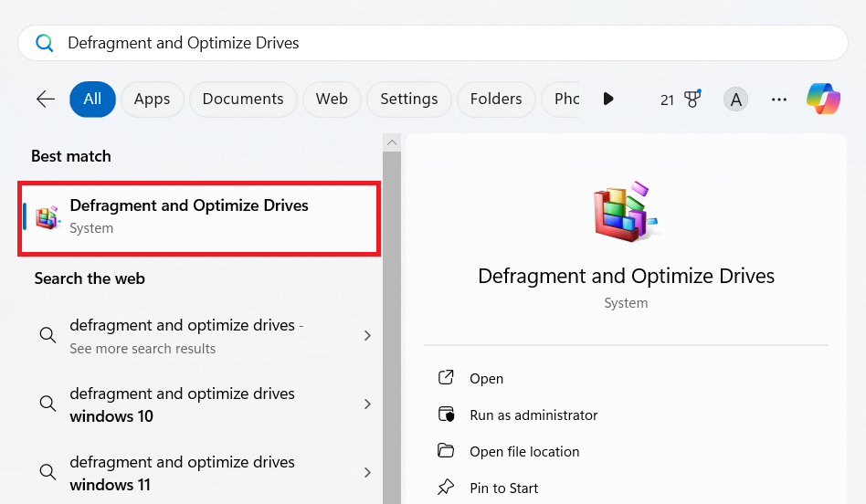Click the folder icon for Open file location
This screenshot has width=866, height=504.
pos(446,450)
